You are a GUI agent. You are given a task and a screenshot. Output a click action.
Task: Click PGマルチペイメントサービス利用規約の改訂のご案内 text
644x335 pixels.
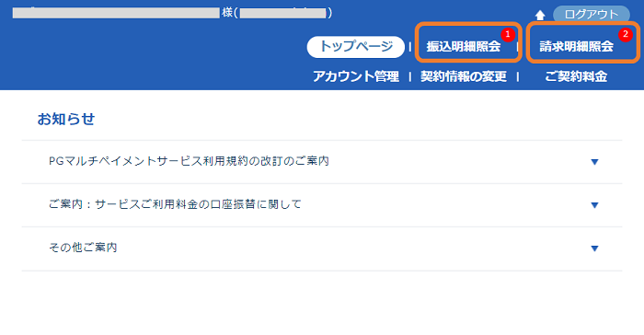tap(189, 161)
